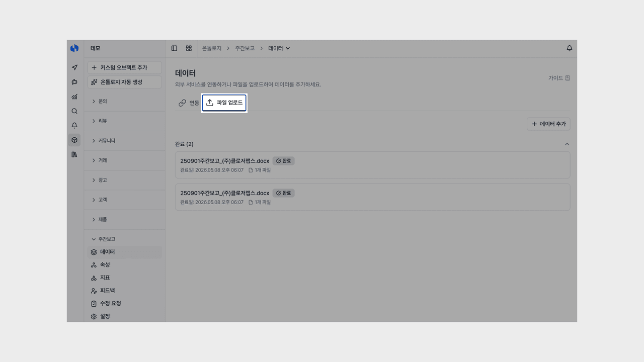Collapse the 주간보고 tree section

tap(124, 239)
